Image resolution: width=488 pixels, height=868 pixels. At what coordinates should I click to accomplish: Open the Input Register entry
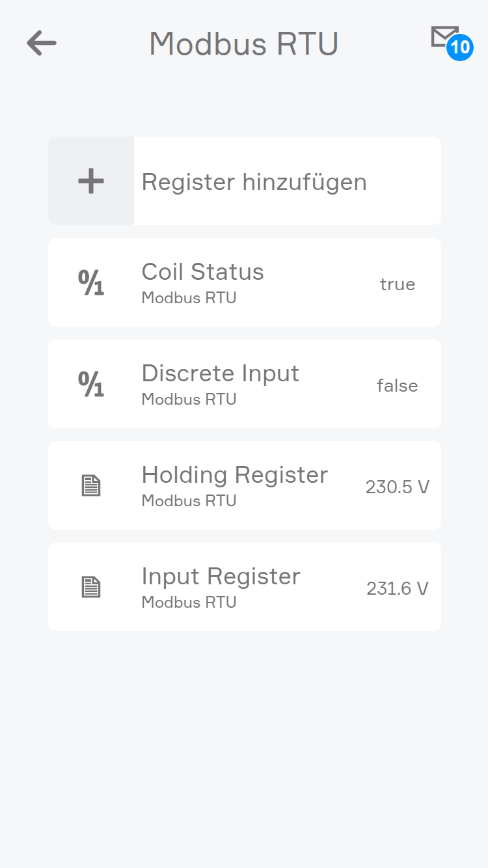(221, 576)
